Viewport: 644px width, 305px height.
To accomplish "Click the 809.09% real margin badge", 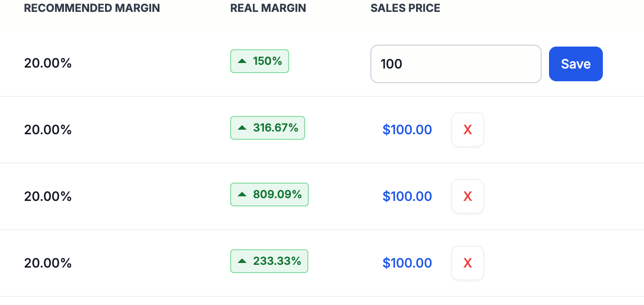I will 269,195.
